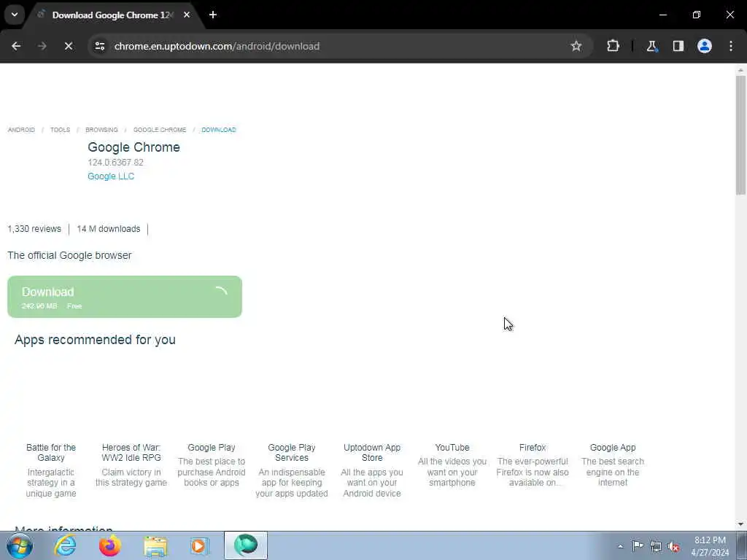747x560 pixels.
Task: Close the Download Google Chrome tab
Action: tap(187, 15)
